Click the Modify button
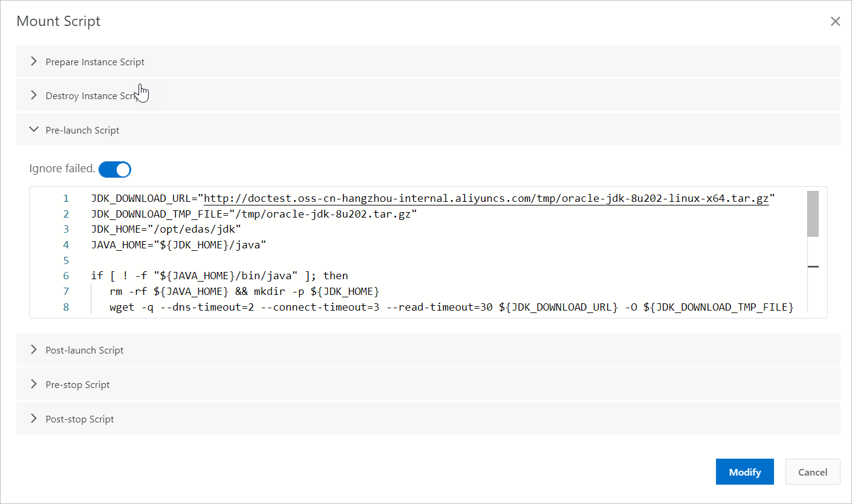 pos(744,472)
